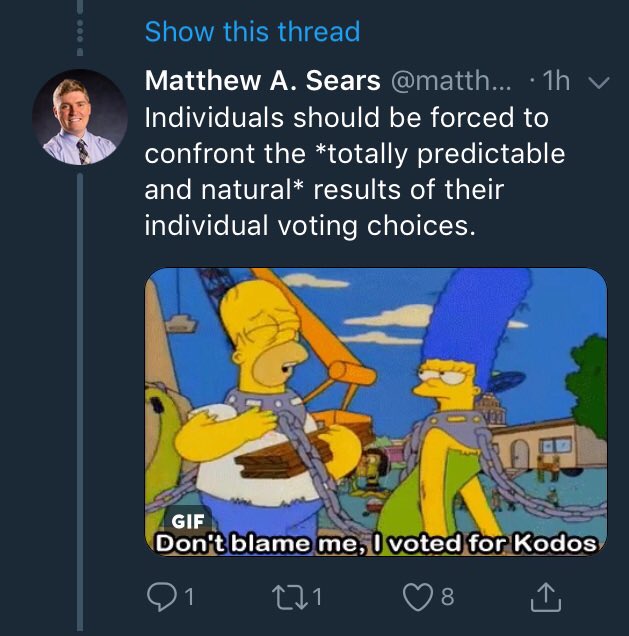Play the Simpsons GIF

pyautogui.click(x=376, y=412)
